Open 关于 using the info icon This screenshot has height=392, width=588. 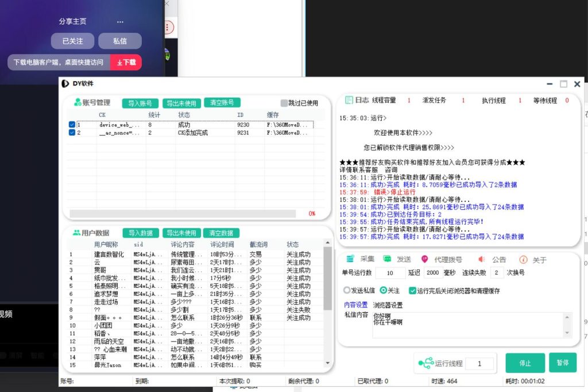click(x=523, y=260)
